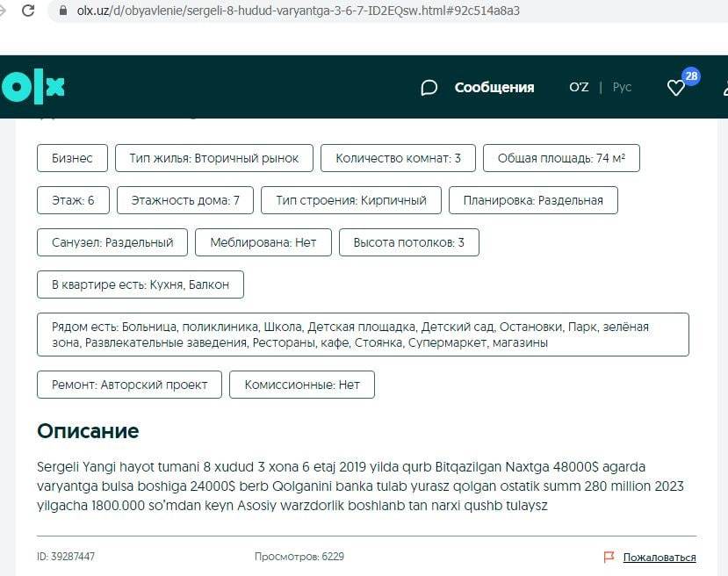Click the Комиссионные: Нет tag
728x576 pixels.
pos(302,385)
